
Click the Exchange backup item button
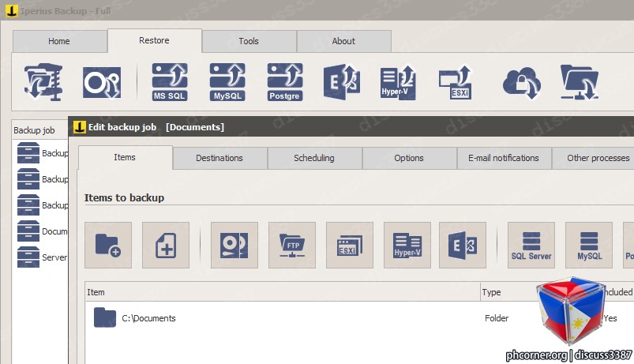[x=463, y=245]
